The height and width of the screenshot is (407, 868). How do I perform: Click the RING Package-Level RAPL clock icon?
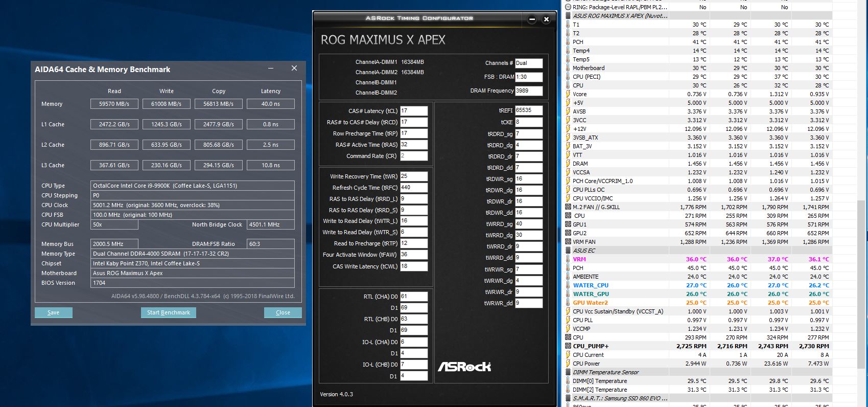coord(568,7)
